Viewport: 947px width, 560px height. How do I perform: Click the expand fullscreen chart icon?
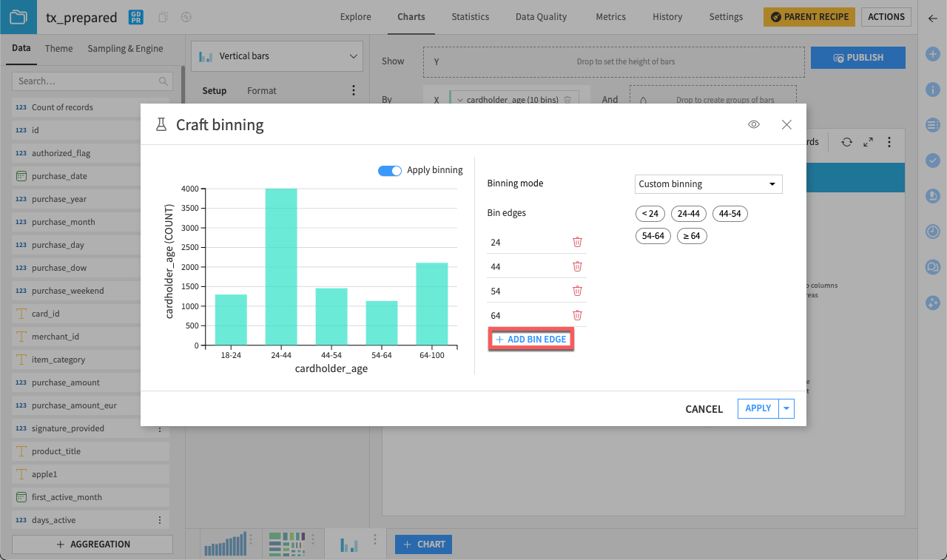[x=868, y=142]
